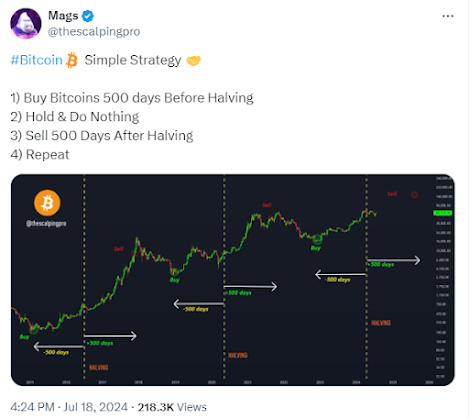This screenshot has height=419, width=469.
Task: Open the three-dot more options menu
Action: tap(448, 16)
